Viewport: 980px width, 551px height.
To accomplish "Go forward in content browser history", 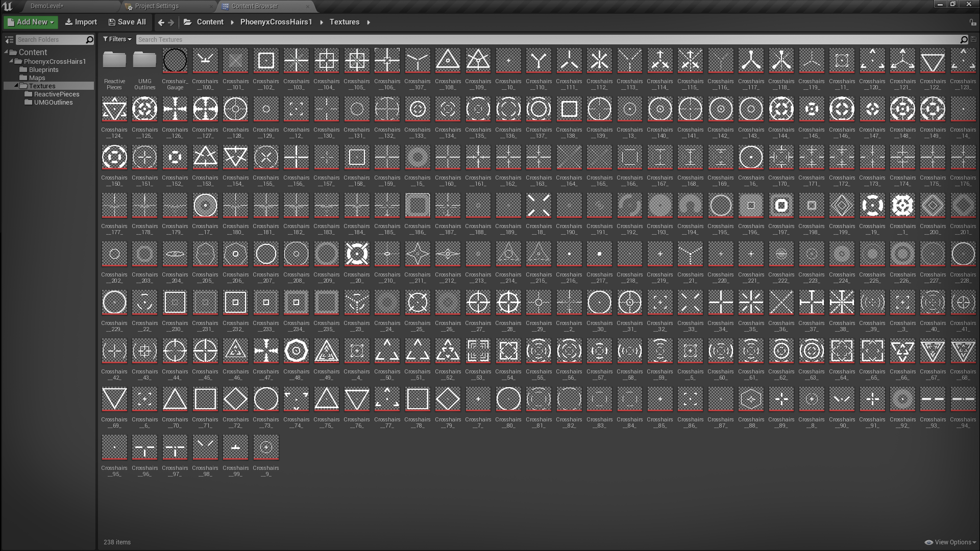I will point(171,22).
